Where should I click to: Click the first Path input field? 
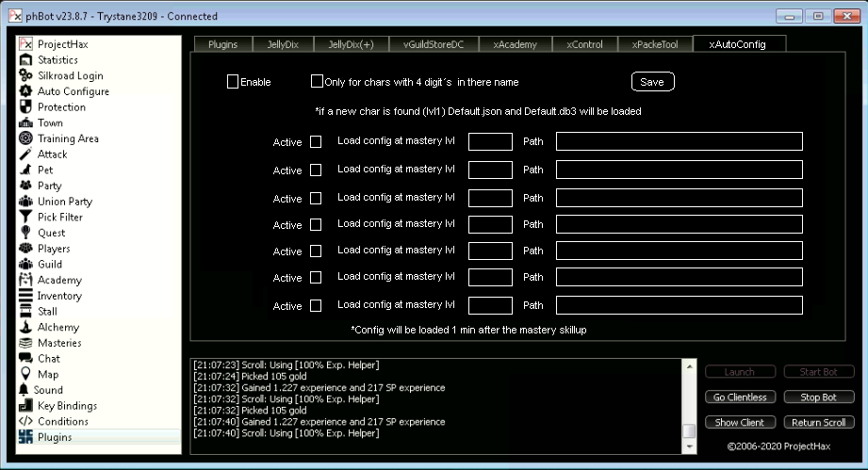click(679, 142)
